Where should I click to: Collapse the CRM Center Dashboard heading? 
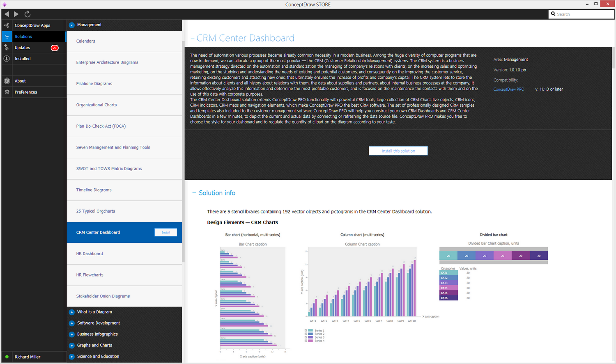pos(192,38)
